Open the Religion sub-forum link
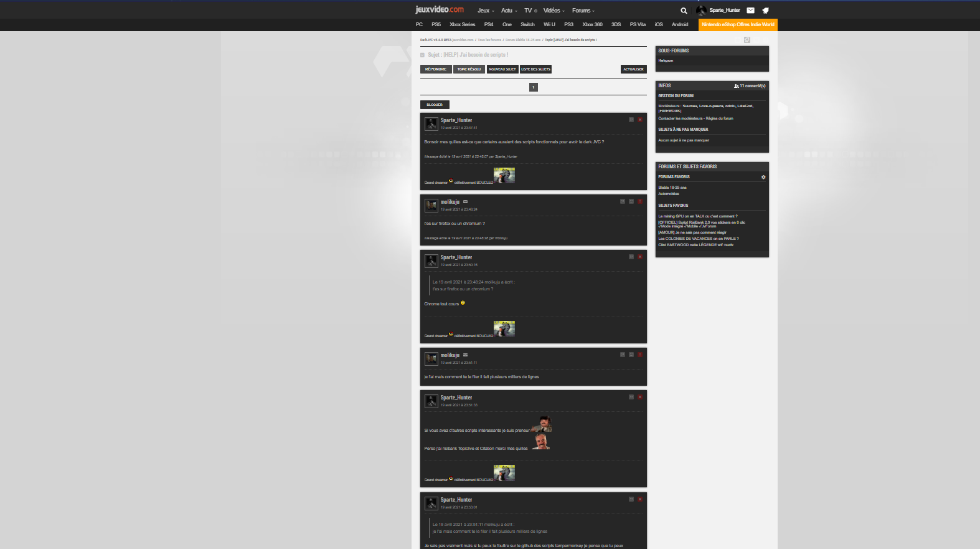This screenshot has height=549, width=980. 666,60
